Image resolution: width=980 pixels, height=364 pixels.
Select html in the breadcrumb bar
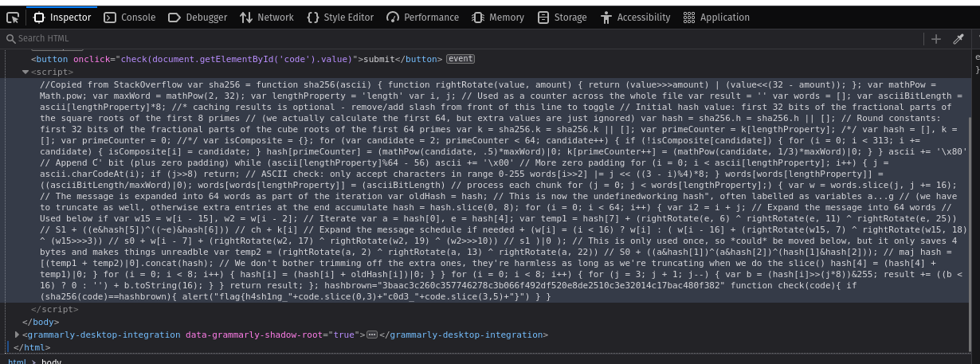pos(16,362)
